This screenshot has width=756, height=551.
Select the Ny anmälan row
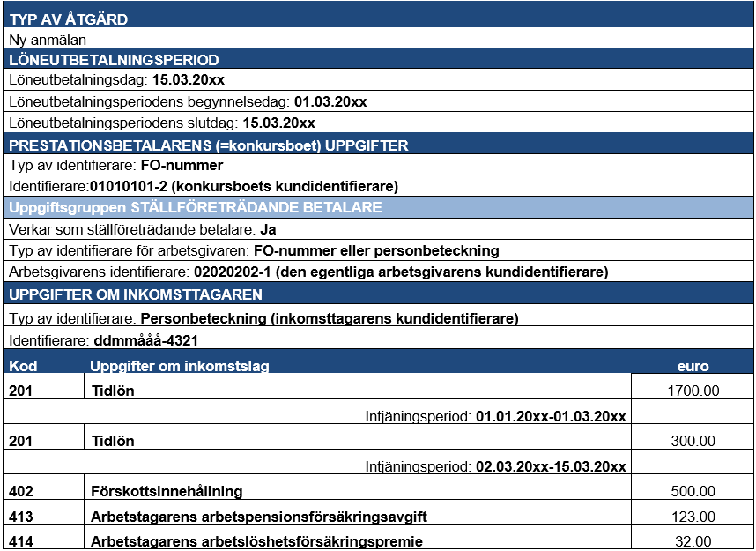pos(48,40)
